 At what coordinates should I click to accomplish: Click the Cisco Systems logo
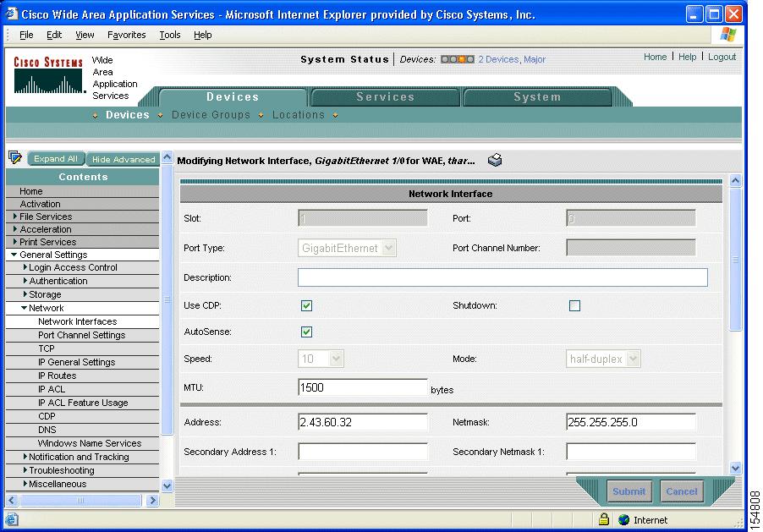48,75
